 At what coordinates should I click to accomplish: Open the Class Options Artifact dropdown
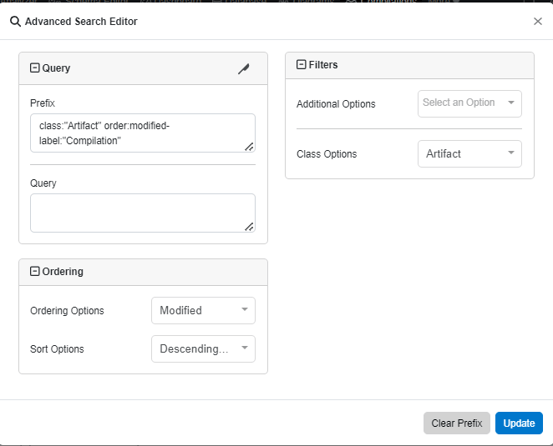coord(469,154)
